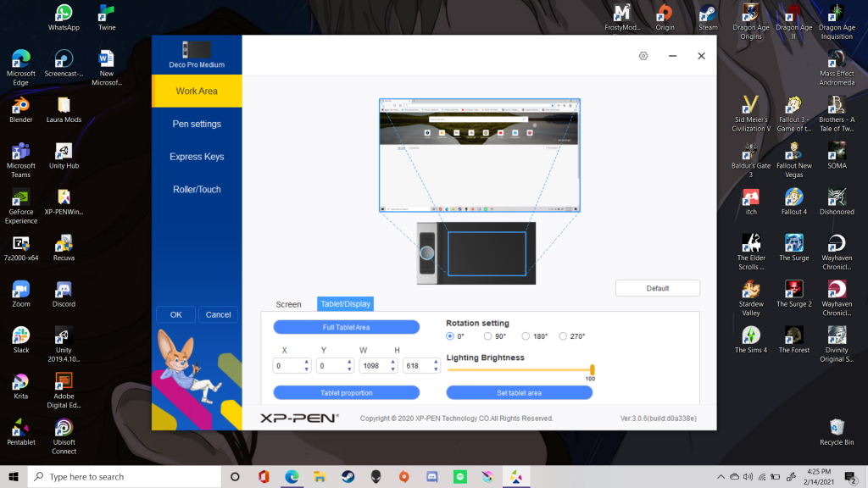Select the Blender desktop icon
The width and height of the screenshot is (868, 488).
coord(21,109)
